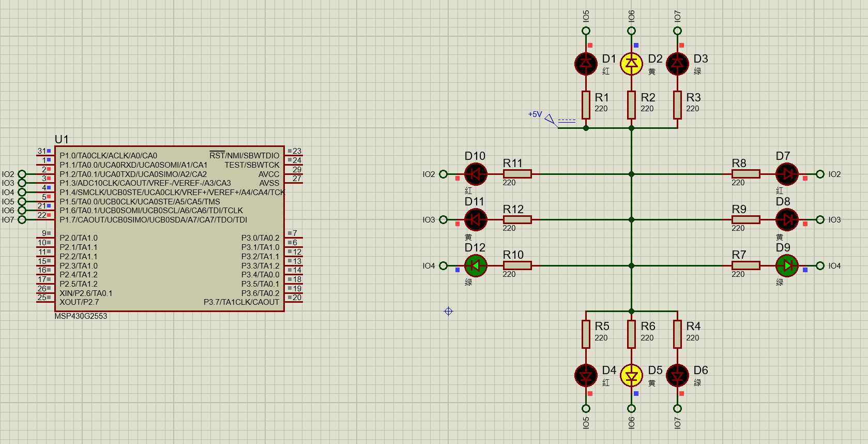
Task: Click IO5 terminal on MCU pin P1.5
Action: [22, 201]
